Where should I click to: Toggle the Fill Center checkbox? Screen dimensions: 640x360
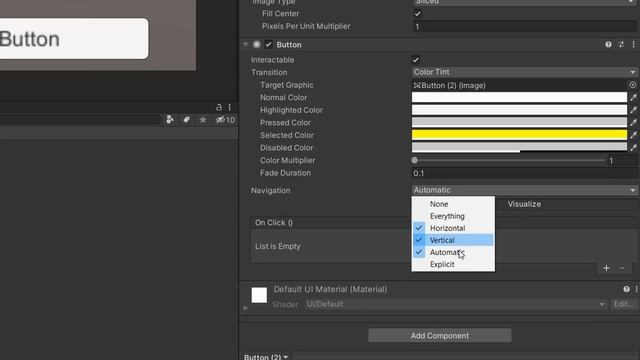[x=418, y=13]
